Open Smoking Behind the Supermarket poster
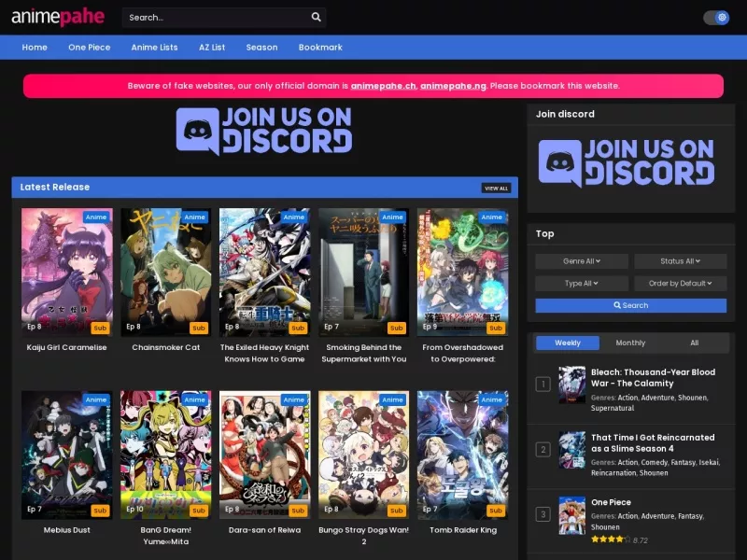This screenshot has width=747, height=560. pos(363,272)
